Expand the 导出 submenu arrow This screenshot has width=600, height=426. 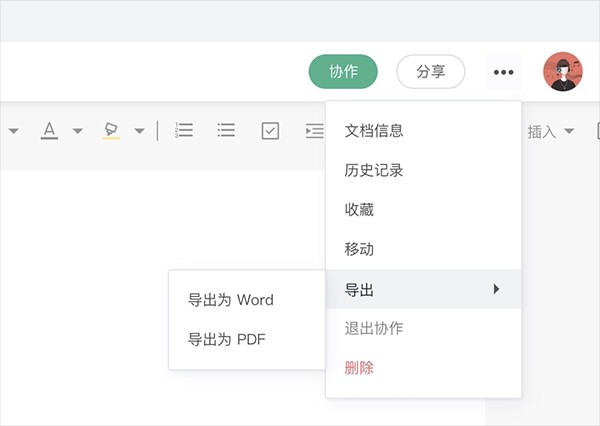[496, 289]
